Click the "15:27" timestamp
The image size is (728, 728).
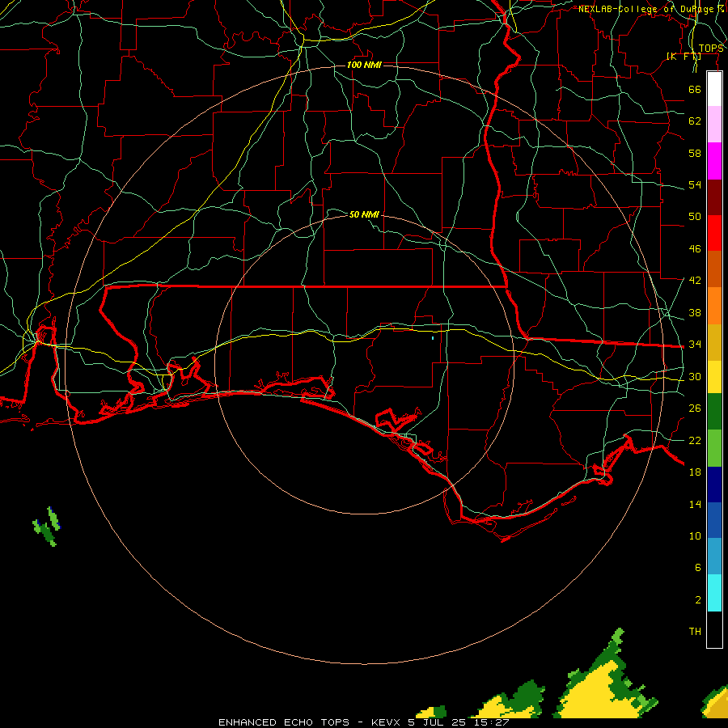click(492, 722)
